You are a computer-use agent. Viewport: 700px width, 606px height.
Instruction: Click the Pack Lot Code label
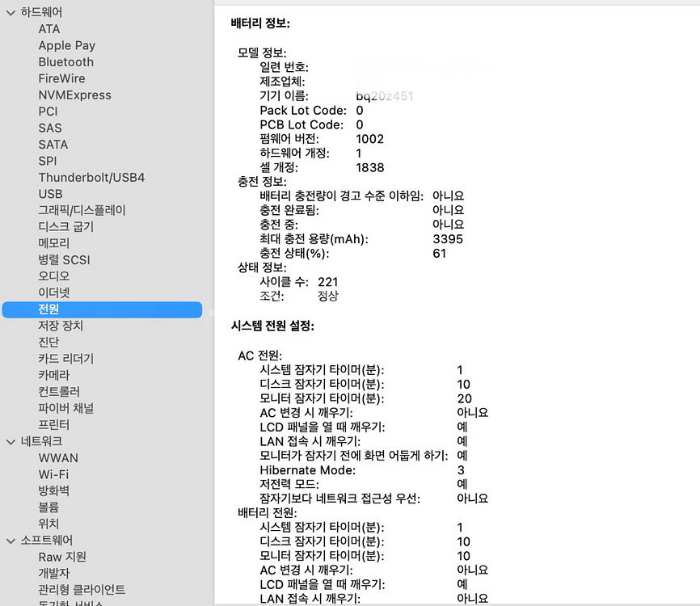(303, 110)
